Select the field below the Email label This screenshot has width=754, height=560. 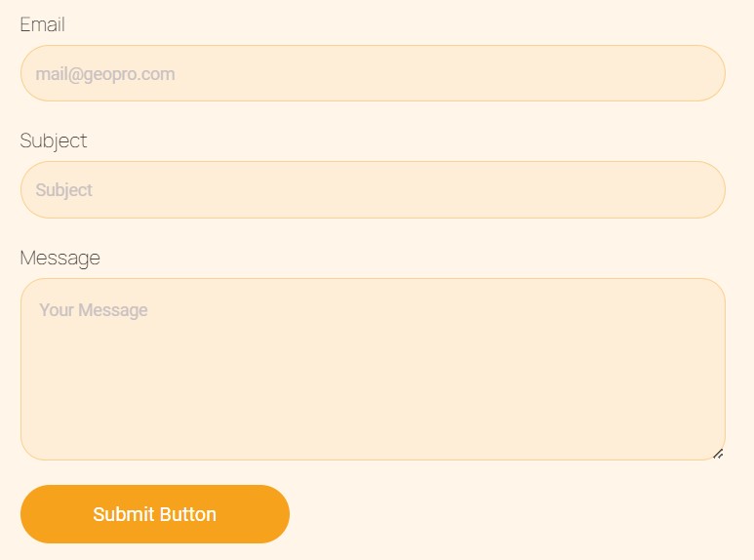click(373, 73)
